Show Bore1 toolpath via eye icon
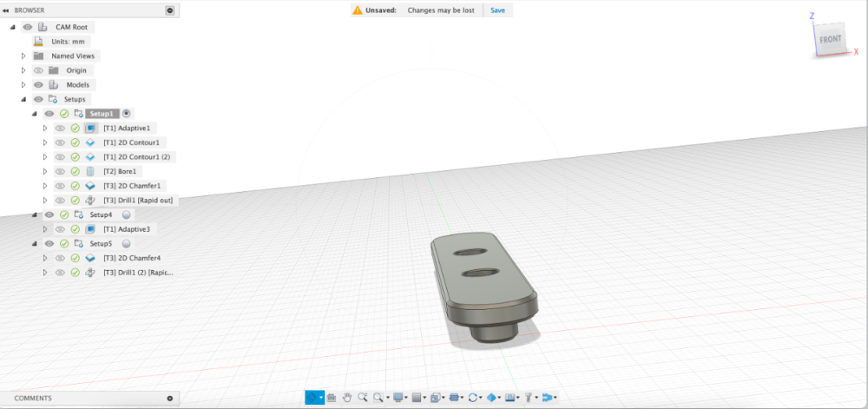 pyautogui.click(x=60, y=172)
